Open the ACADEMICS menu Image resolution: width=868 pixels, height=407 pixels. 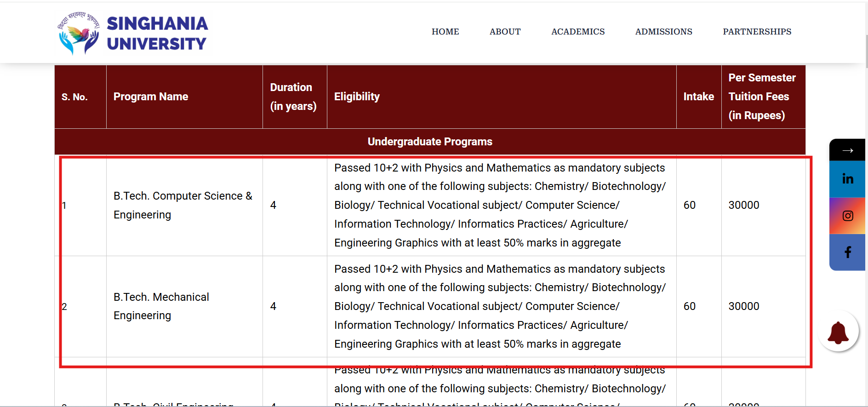pos(578,32)
